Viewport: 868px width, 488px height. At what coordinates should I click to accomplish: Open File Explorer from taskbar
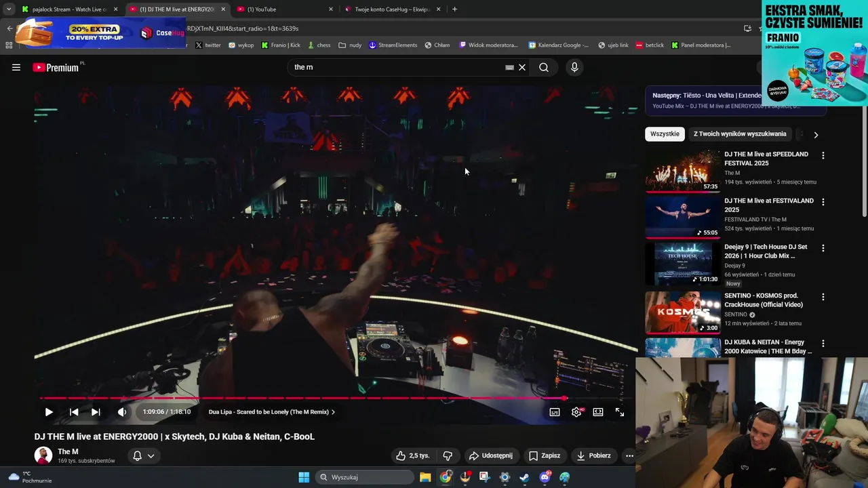point(425,477)
